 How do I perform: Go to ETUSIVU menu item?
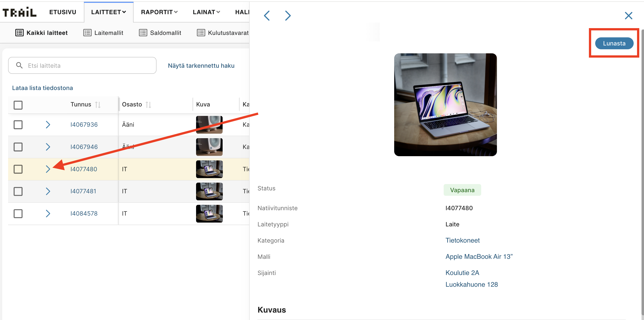coord(63,12)
